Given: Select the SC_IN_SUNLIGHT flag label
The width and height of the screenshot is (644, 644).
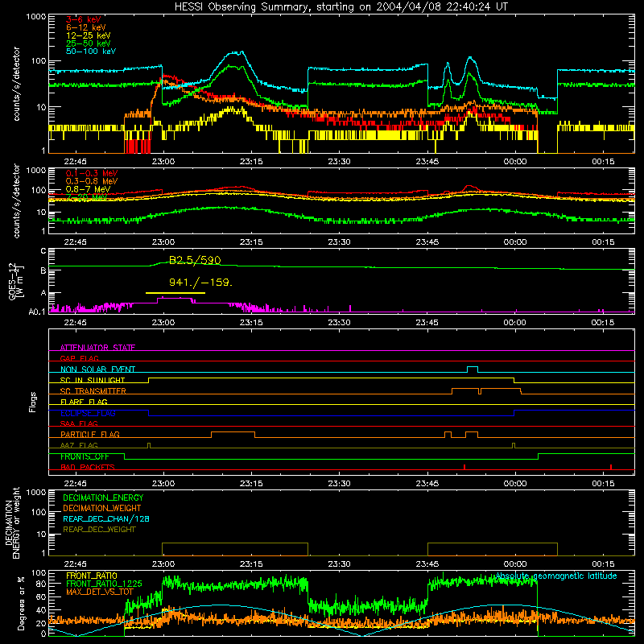Looking at the screenshot, I should tap(93, 380).
